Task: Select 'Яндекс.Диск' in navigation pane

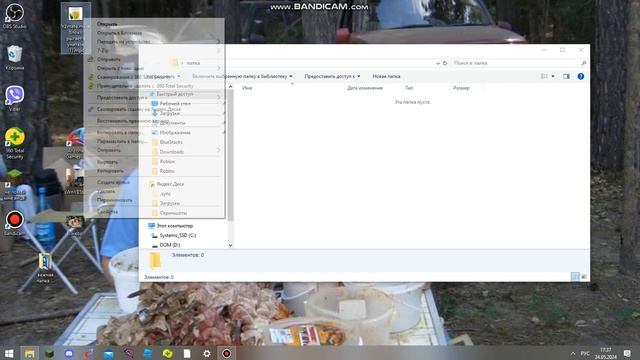Action: [166, 184]
